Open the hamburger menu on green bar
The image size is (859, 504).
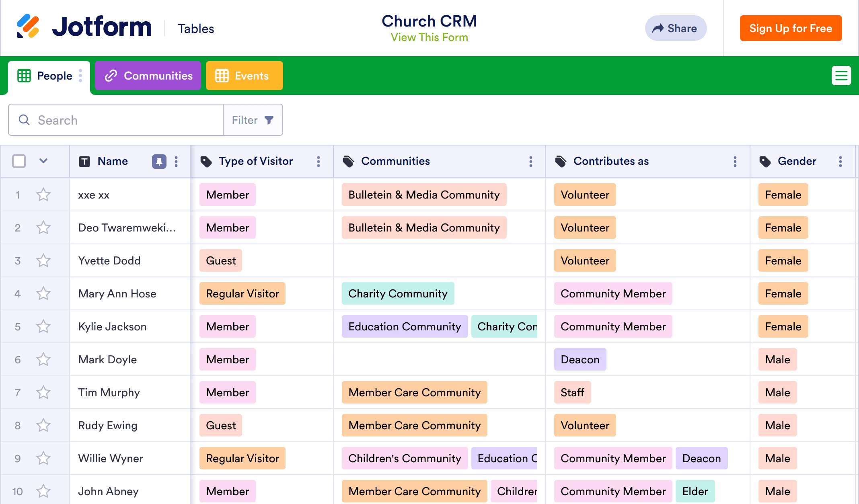(x=841, y=76)
